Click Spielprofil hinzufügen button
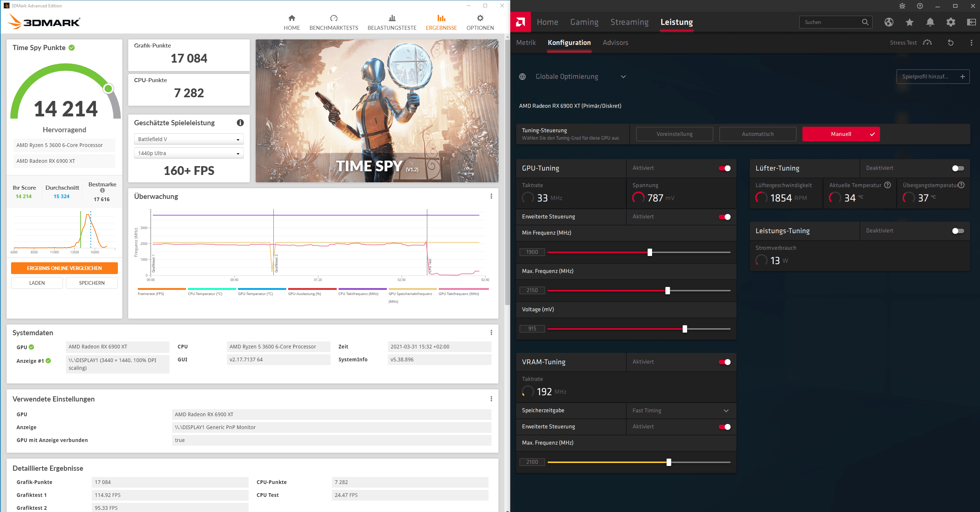Image resolution: width=980 pixels, height=512 pixels. click(933, 77)
